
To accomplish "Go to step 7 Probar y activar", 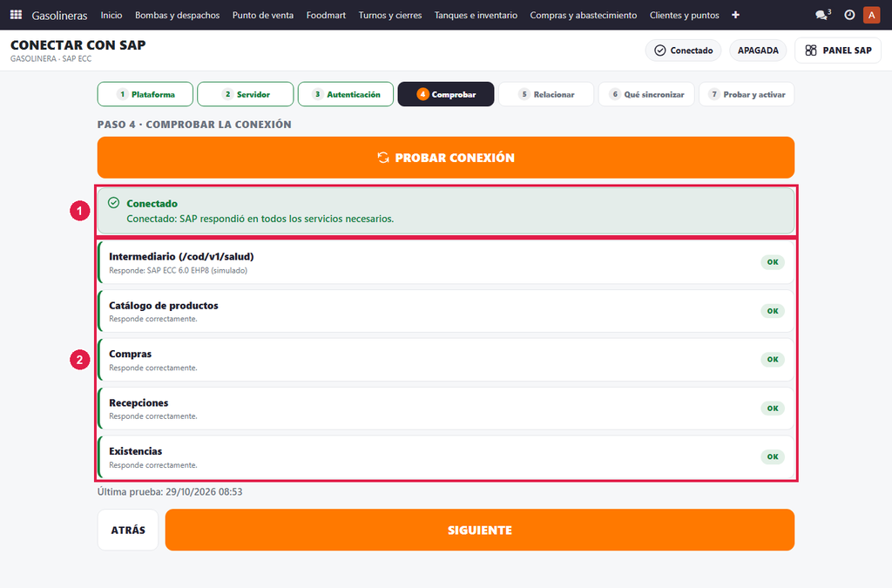I will (747, 94).
